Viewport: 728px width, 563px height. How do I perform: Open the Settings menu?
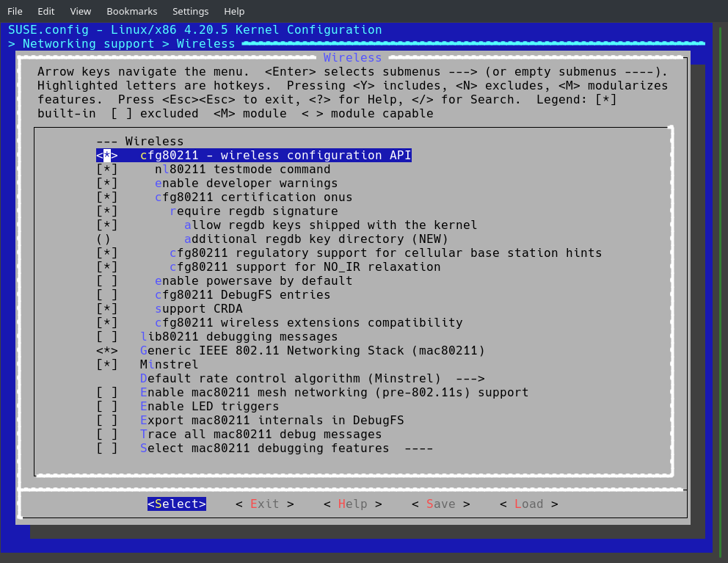pyautogui.click(x=190, y=11)
